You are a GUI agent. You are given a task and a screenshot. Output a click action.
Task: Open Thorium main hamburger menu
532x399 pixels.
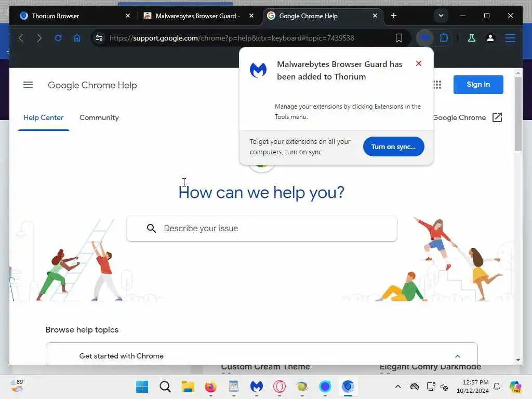coord(510,38)
